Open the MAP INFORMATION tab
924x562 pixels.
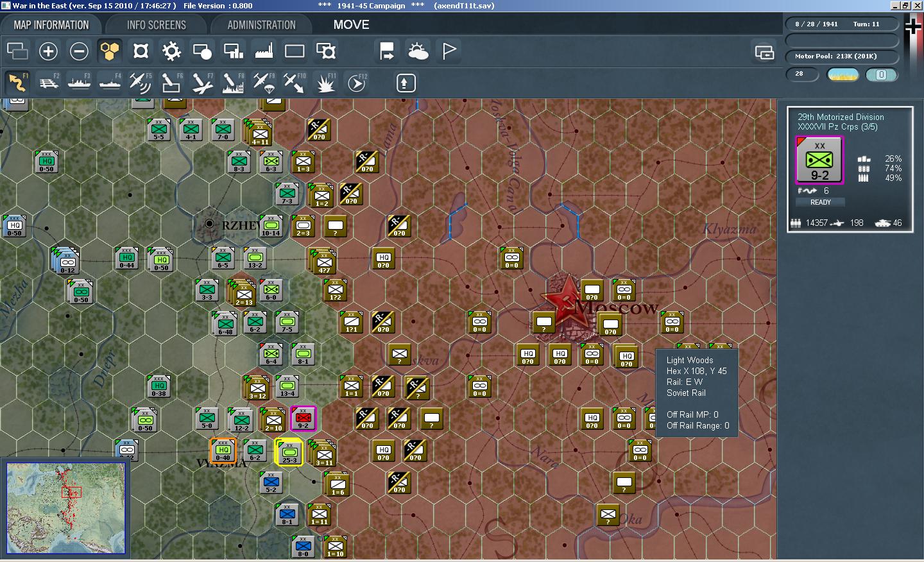(x=51, y=25)
